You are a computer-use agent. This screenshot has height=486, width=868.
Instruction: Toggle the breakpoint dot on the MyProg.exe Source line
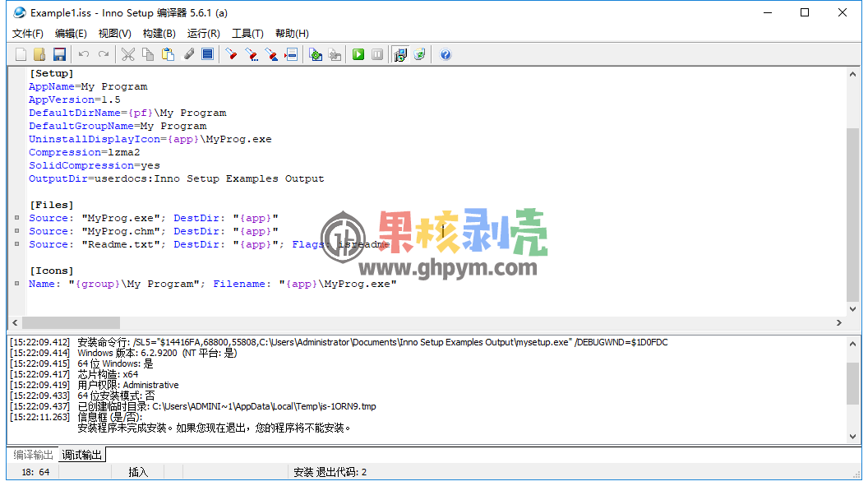pyautogui.click(x=17, y=218)
